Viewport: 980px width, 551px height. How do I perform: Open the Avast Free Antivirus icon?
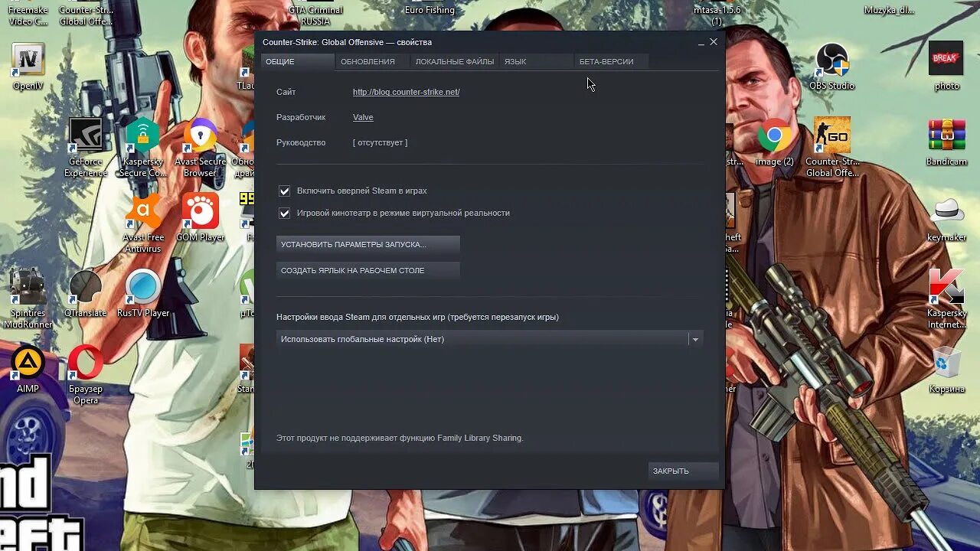(x=143, y=222)
